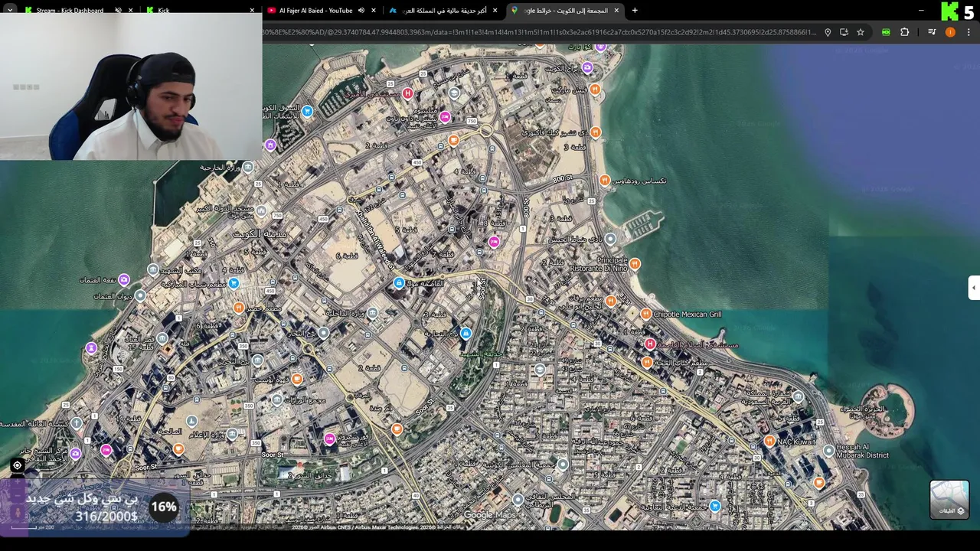
Task: Click the Al Assima Mall shopping pin
Action: click(x=398, y=284)
